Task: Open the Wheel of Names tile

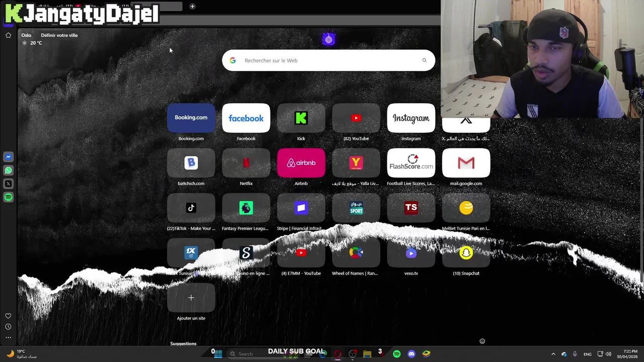Action: pos(356,252)
